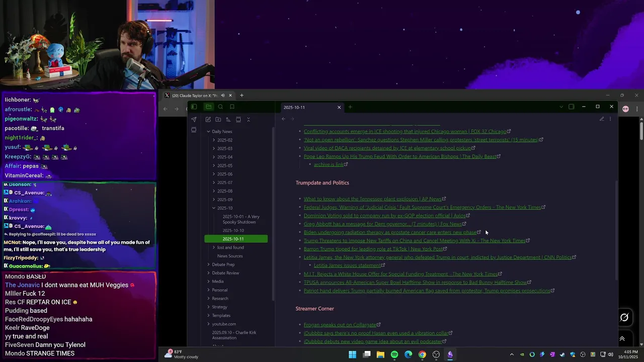
Task: Navigate back arrow in note pane
Action: point(283,119)
